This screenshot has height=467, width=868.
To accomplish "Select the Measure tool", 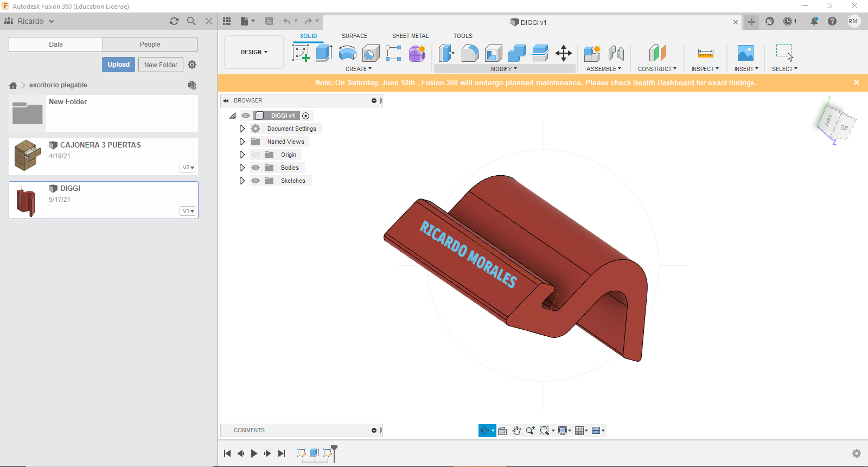I will [x=705, y=53].
